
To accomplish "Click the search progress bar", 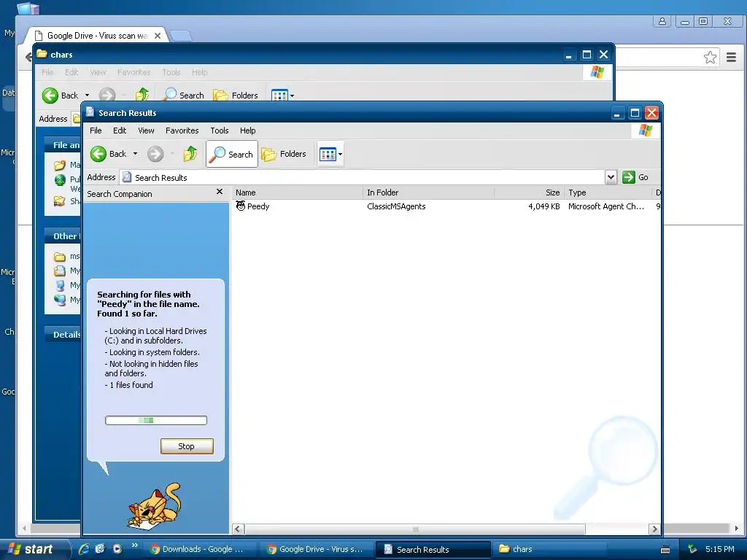I will coord(156,420).
